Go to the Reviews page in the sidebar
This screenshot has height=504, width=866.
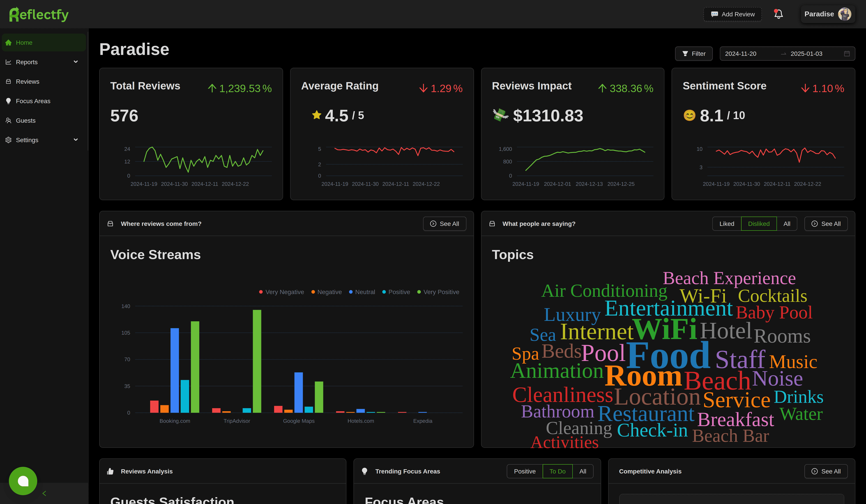pos(28,81)
